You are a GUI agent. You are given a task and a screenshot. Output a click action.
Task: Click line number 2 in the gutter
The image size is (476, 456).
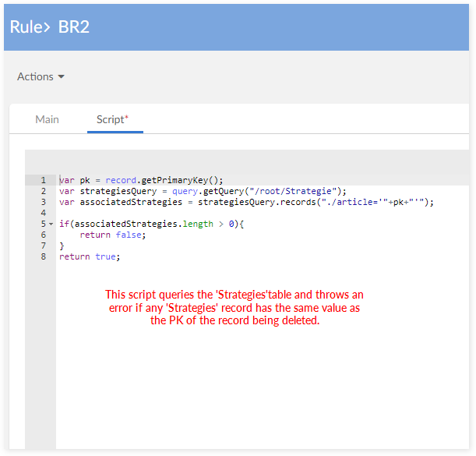(44, 191)
